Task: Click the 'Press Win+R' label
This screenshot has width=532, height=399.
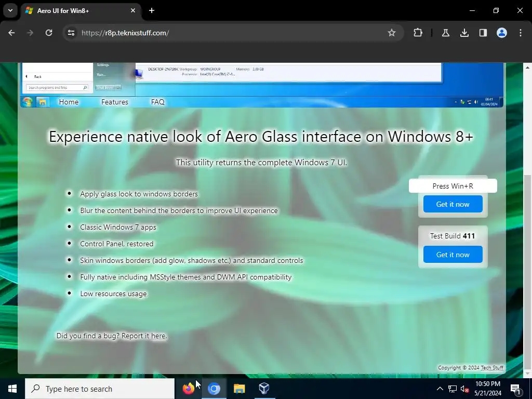Action: click(x=453, y=186)
